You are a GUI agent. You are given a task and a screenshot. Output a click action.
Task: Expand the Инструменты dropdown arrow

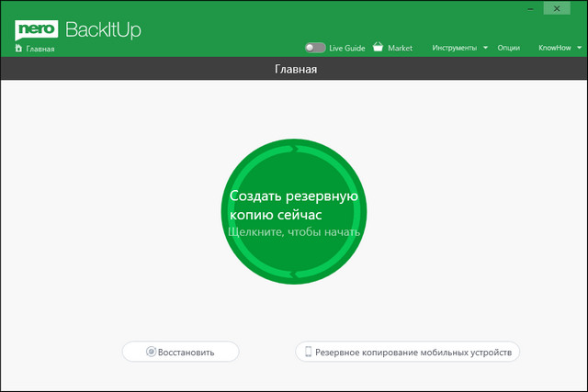tap(485, 47)
